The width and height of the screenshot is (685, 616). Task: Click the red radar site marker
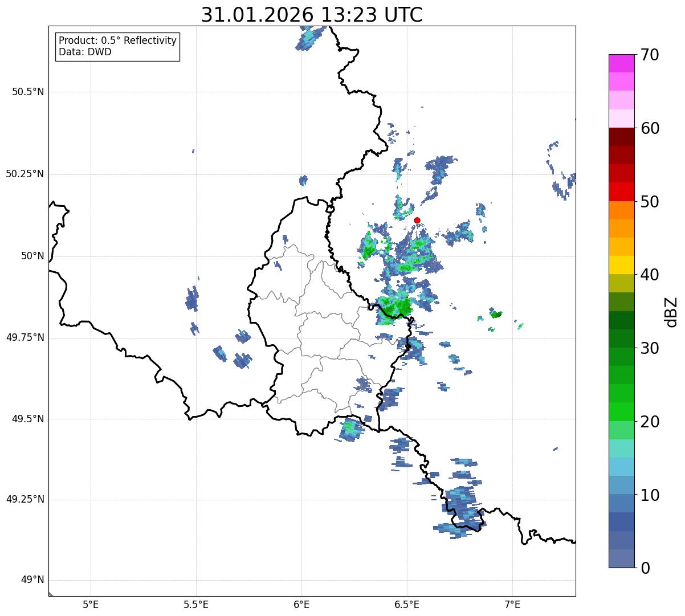tap(417, 221)
